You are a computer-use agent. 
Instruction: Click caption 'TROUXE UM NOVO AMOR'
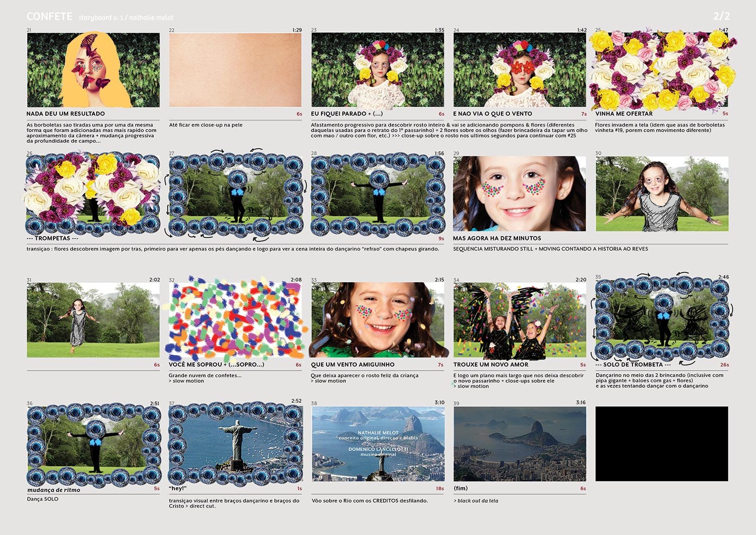[491, 365]
